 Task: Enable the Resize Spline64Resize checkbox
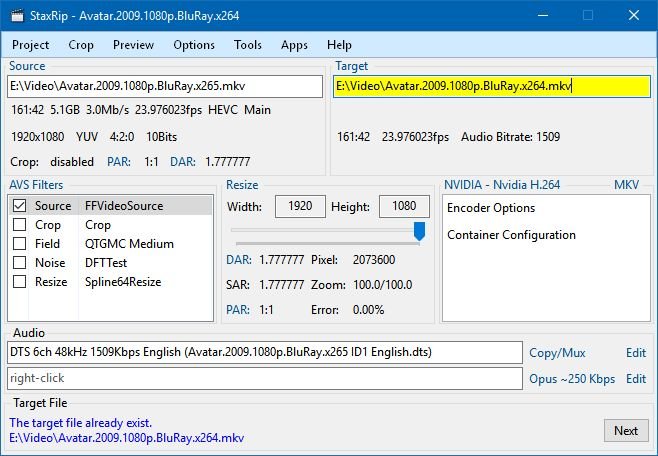click(x=20, y=281)
